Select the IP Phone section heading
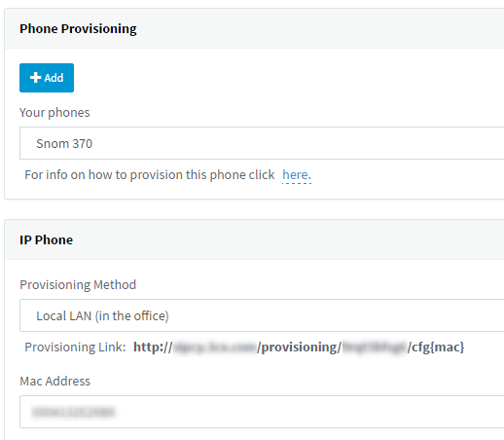504x440 pixels. tap(46, 239)
